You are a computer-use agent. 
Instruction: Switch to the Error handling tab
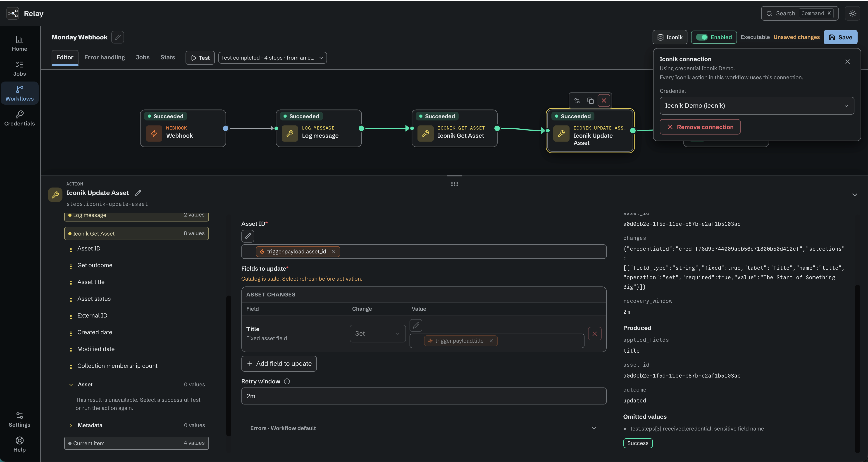click(105, 57)
